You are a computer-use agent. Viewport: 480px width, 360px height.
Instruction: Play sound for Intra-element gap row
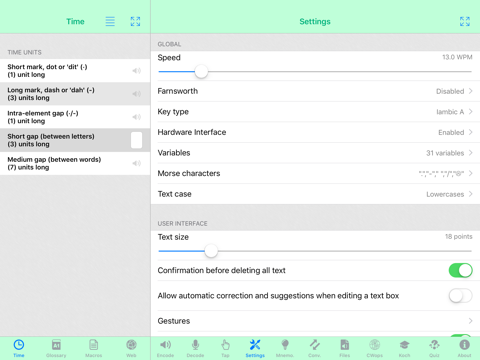pos(137,117)
